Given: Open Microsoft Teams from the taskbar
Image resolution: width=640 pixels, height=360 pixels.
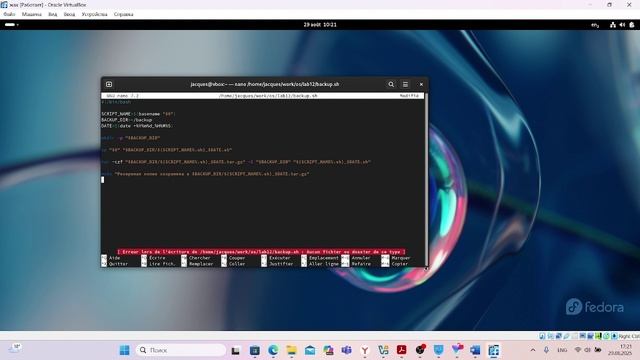Looking at the screenshot, I should 347,350.
